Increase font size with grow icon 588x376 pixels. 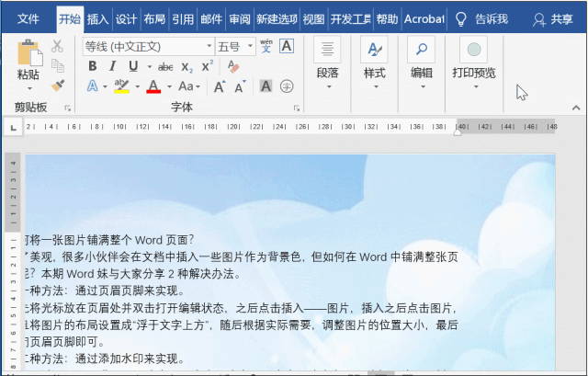coord(220,86)
